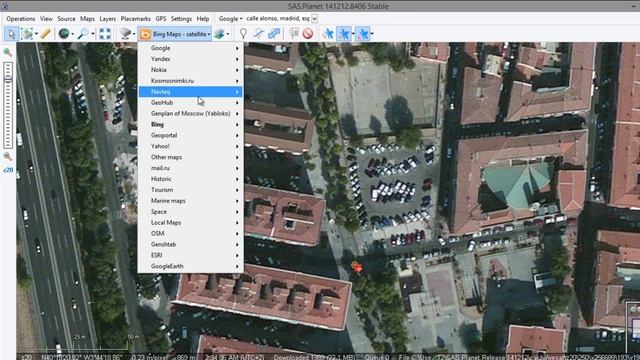Click the add polygon tool icon

274,34
